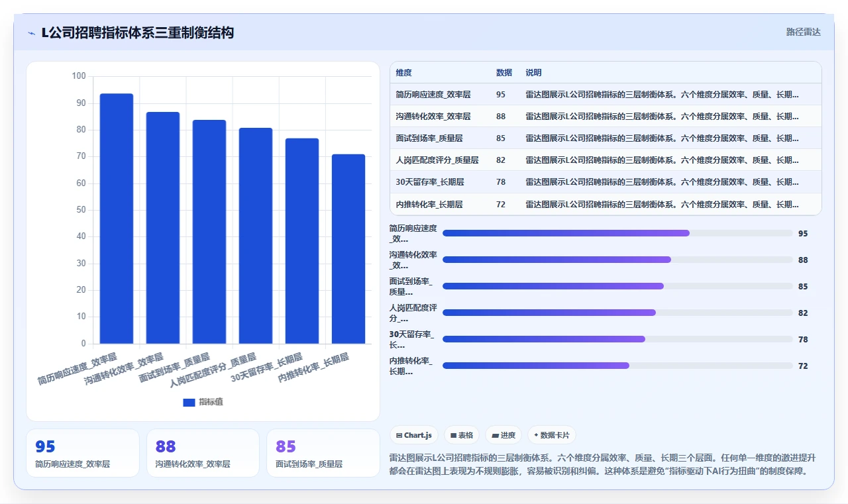Image resolution: width=848 pixels, height=504 pixels.
Task: Select table row 人岗匹配度评分_质量层
Action: 606,160
